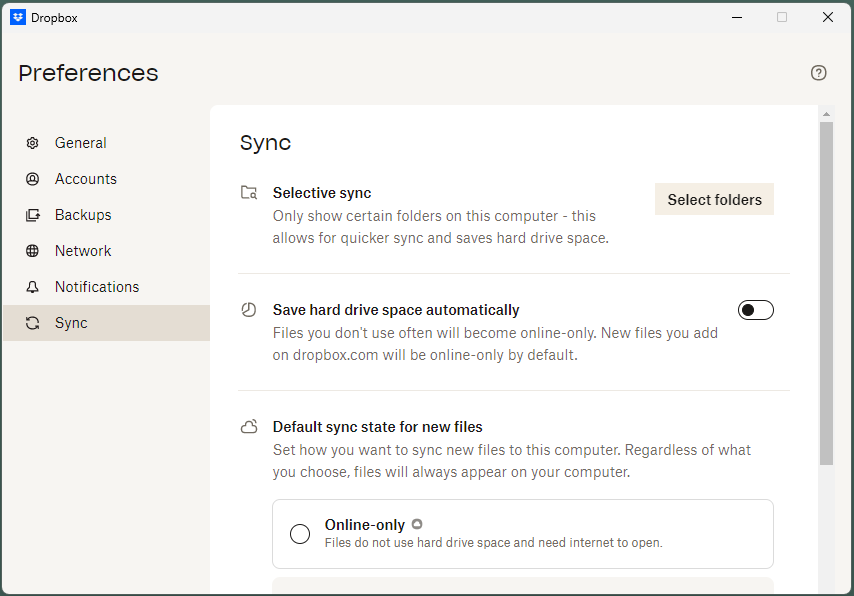The height and width of the screenshot is (596, 854).
Task: Select the Accounts profile icon
Action: 33,179
